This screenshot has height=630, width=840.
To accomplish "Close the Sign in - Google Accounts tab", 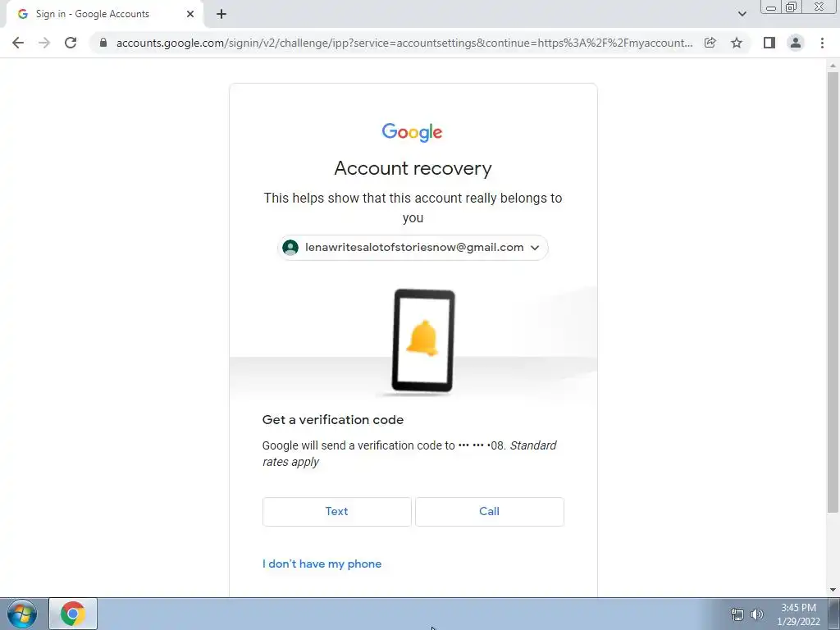I will coord(190,15).
